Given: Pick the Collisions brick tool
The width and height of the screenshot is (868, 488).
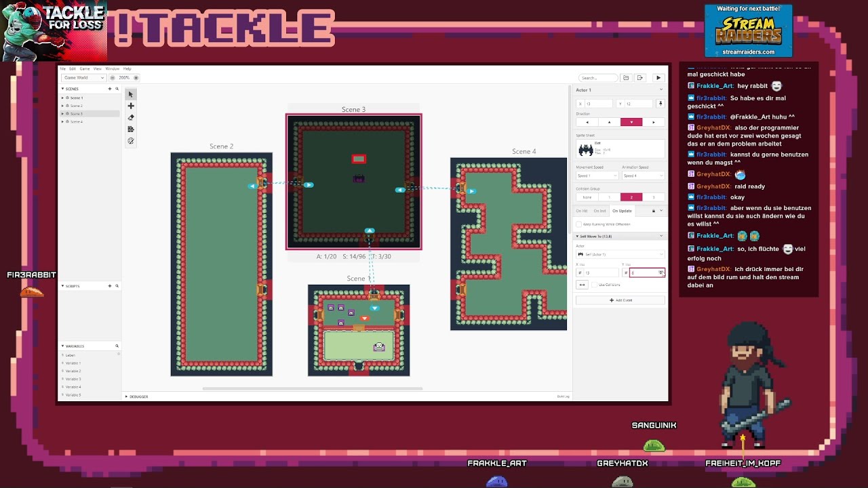Looking at the screenshot, I should [131, 129].
